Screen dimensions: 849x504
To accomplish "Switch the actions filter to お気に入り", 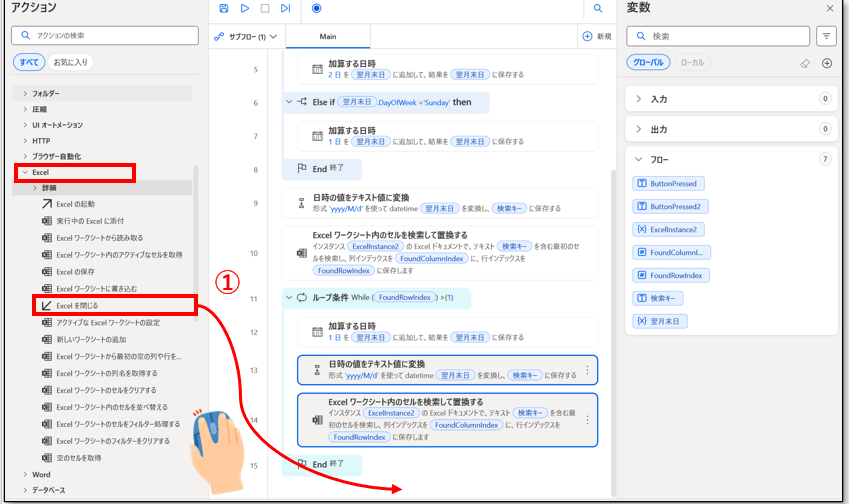I will [70, 63].
